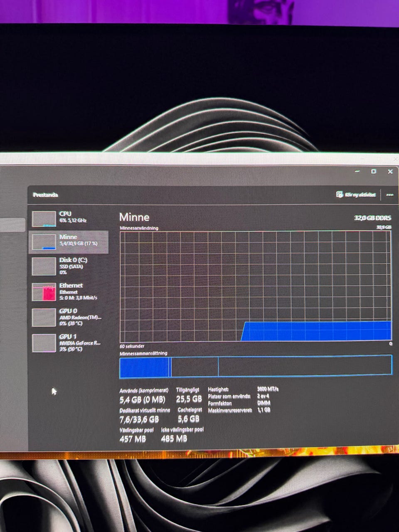Open the three-dot more options menu
This screenshot has height=532, width=399.
click(389, 195)
